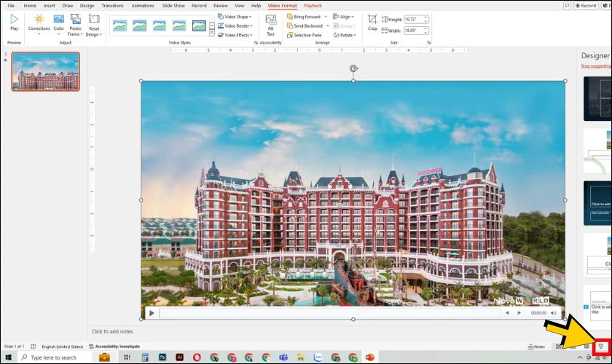Expand the Send Backward dropdown arrow

327,25
